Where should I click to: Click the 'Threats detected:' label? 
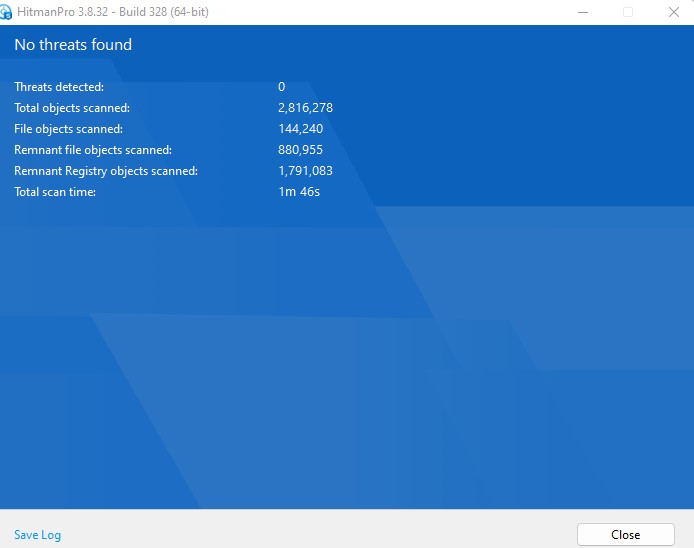click(59, 87)
